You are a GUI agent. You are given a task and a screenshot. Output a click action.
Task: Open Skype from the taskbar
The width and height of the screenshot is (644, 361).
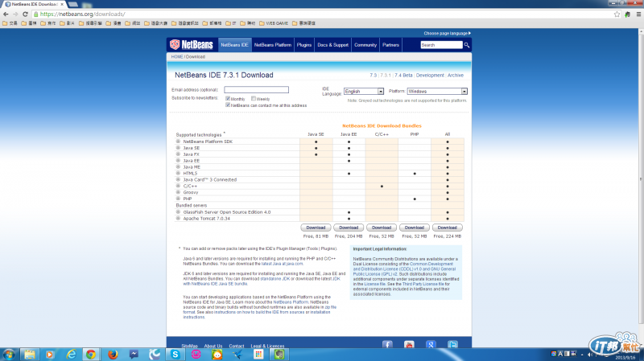pyautogui.click(x=175, y=355)
